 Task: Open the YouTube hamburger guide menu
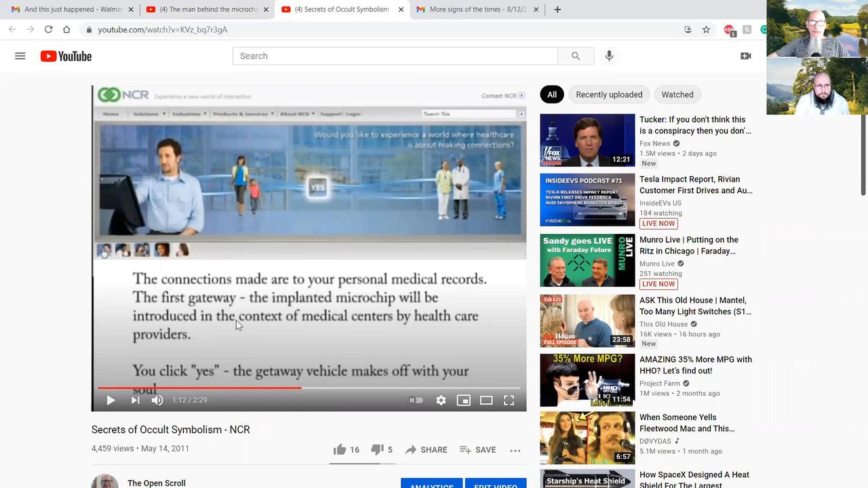(x=20, y=56)
